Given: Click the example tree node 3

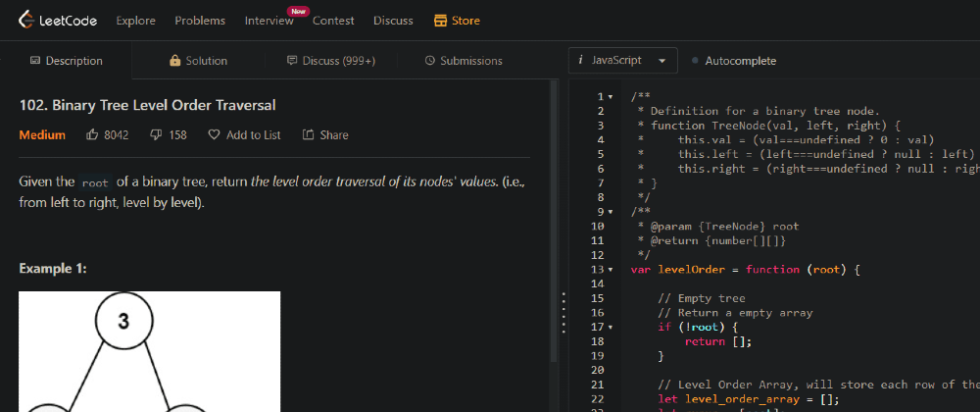Looking at the screenshot, I should [x=123, y=320].
